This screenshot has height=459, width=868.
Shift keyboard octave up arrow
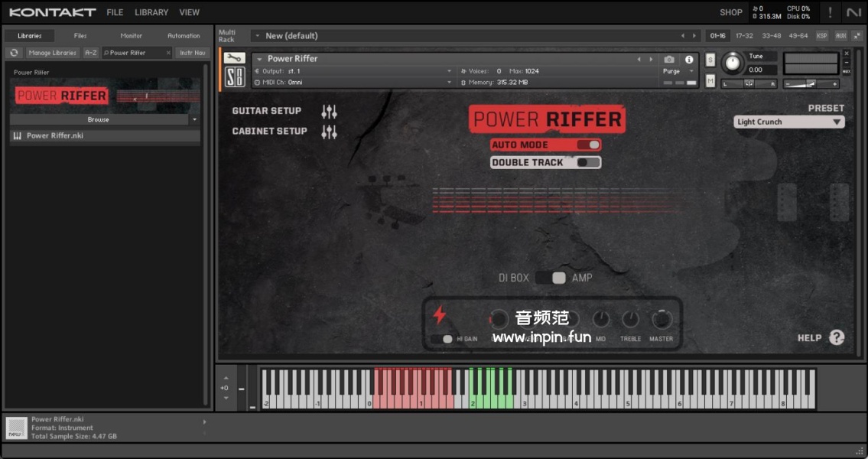tap(226, 378)
